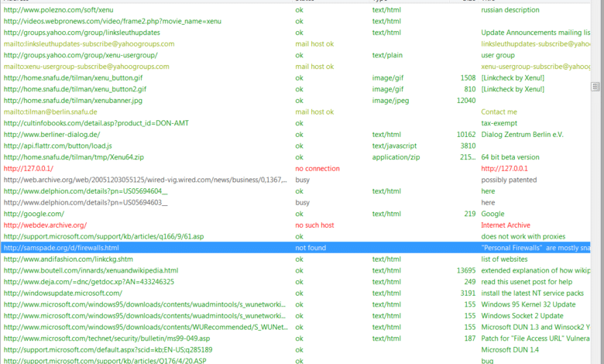
Task: Click the size value 12040
Action: tap(466, 101)
